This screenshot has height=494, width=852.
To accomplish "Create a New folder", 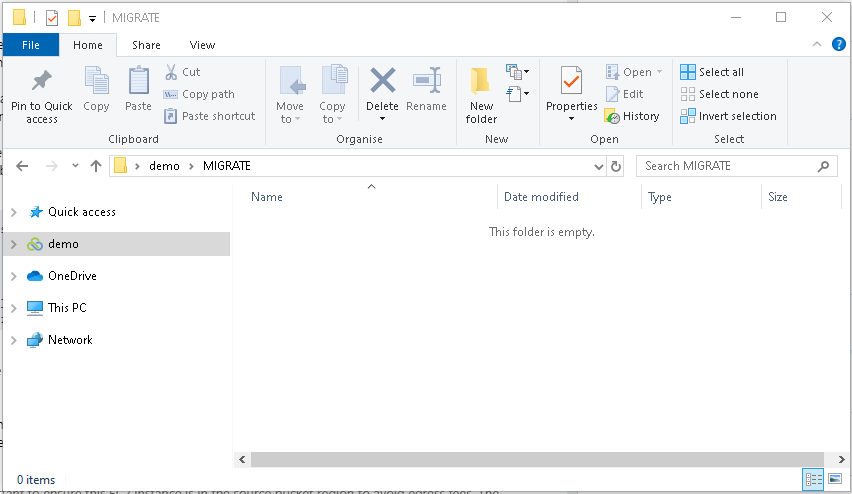I will click(x=481, y=96).
